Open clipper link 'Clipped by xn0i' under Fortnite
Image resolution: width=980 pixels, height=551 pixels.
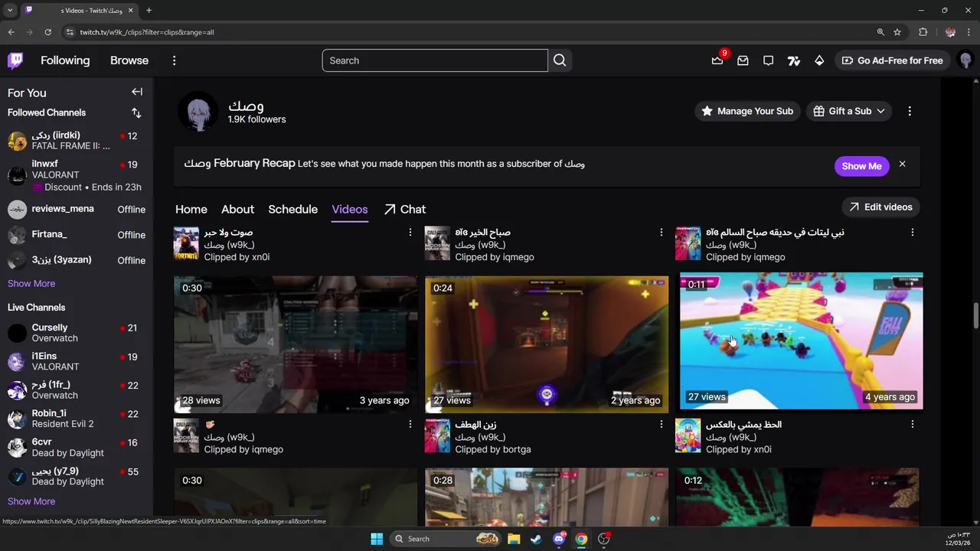coord(237,257)
